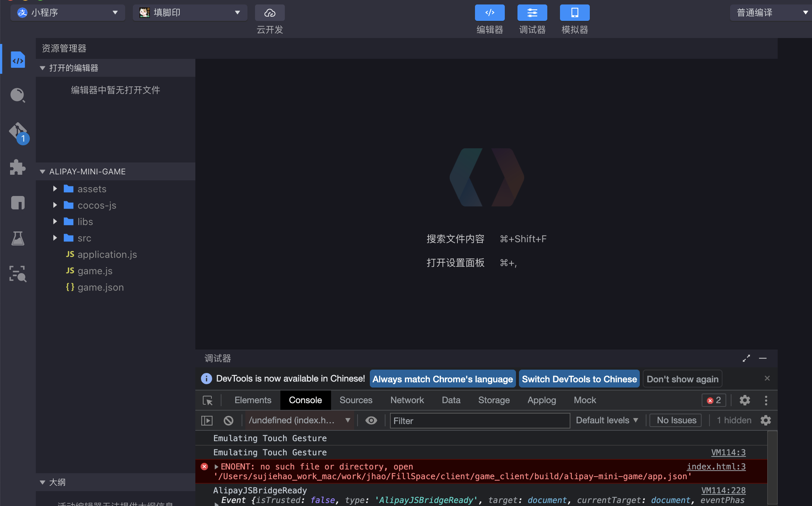Viewport: 812px width, 506px height.
Task: Click the cloud development (云开发) icon
Action: point(270,13)
